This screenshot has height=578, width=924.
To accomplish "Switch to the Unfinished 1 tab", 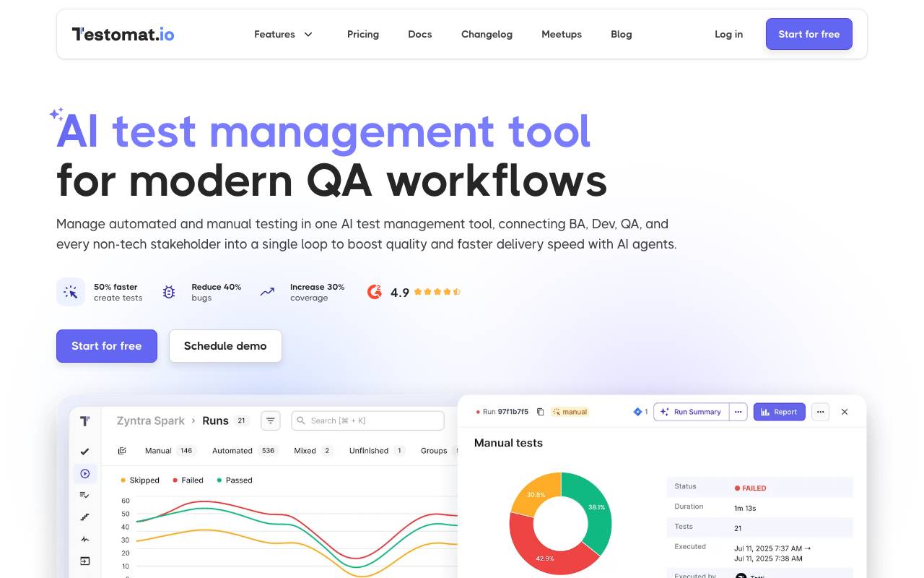I will [377, 451].
